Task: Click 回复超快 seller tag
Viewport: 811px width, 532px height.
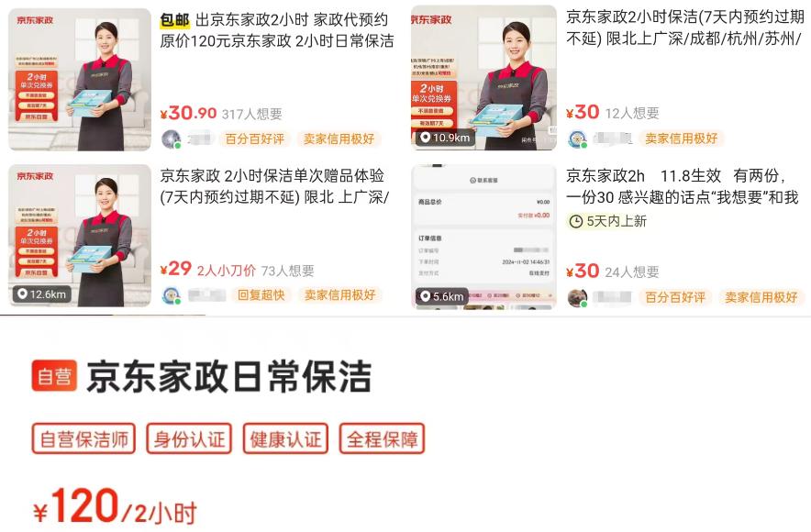Action: 261,294
